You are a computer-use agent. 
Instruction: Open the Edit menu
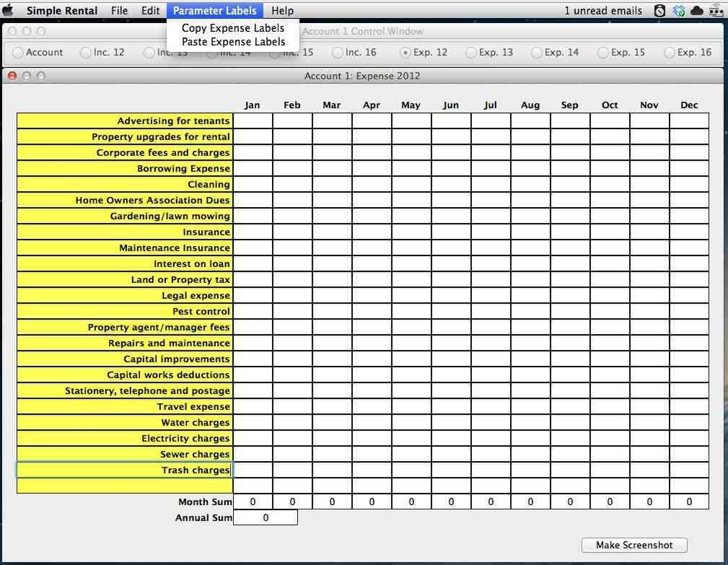[150, 10]
